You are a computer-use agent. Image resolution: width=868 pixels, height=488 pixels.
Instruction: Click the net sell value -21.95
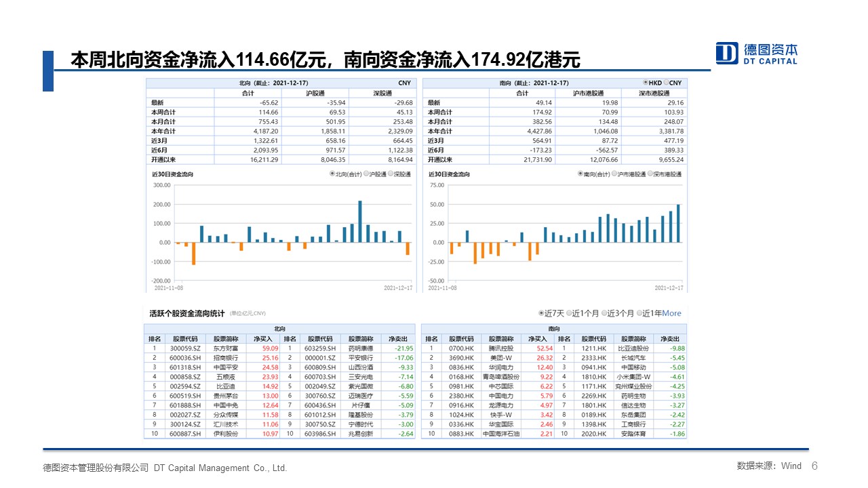pyautogui.click(x=404, y=348)
